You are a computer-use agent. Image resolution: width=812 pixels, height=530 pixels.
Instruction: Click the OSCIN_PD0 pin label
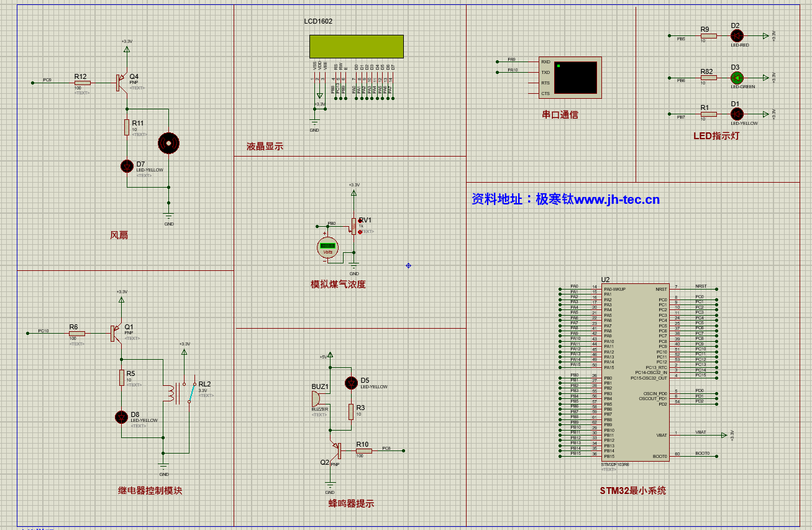pos(655,393)
